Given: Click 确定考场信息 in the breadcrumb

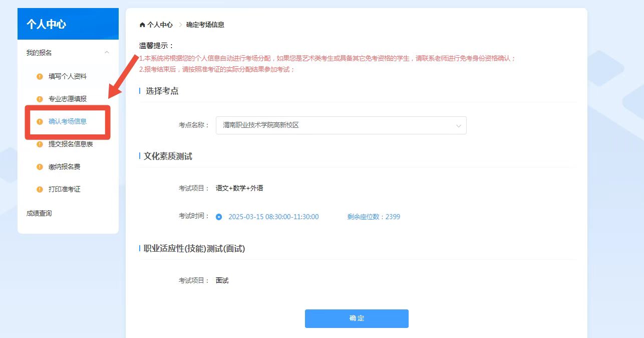Looking at the screenshot, I should [x=205, y=25].
